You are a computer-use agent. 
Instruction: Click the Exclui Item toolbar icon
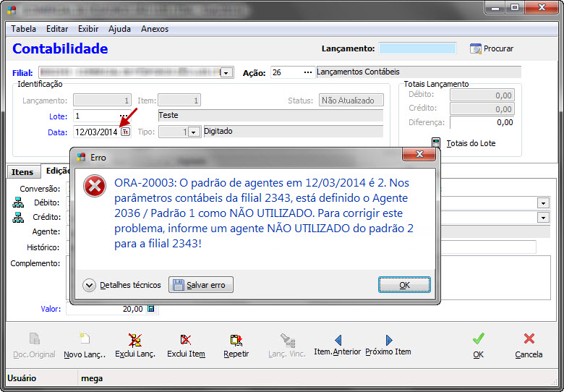[x=186, y=339]
